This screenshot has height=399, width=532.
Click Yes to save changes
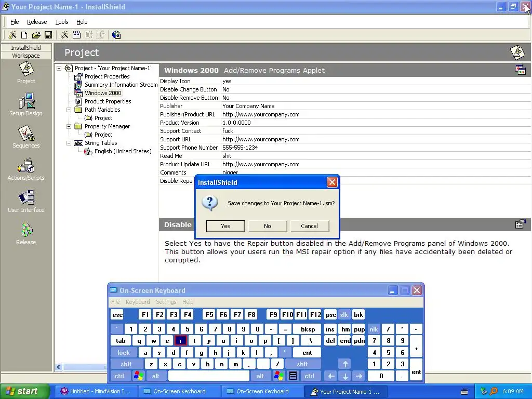225,226
